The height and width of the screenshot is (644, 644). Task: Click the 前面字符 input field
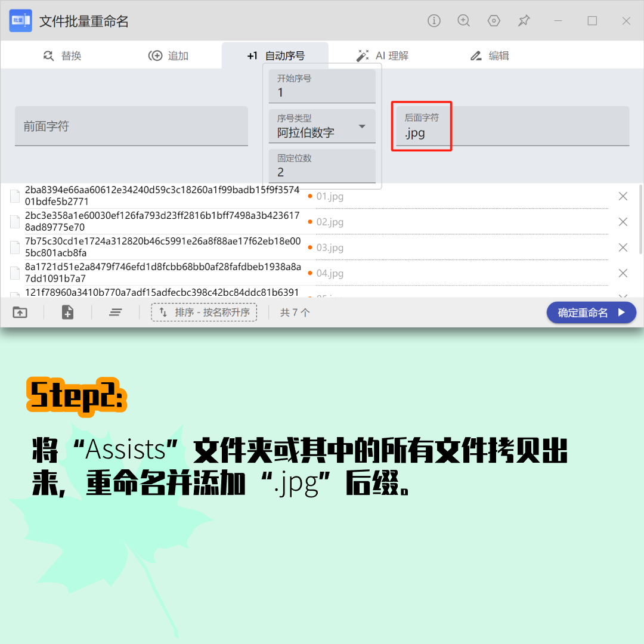click(131, 126)
